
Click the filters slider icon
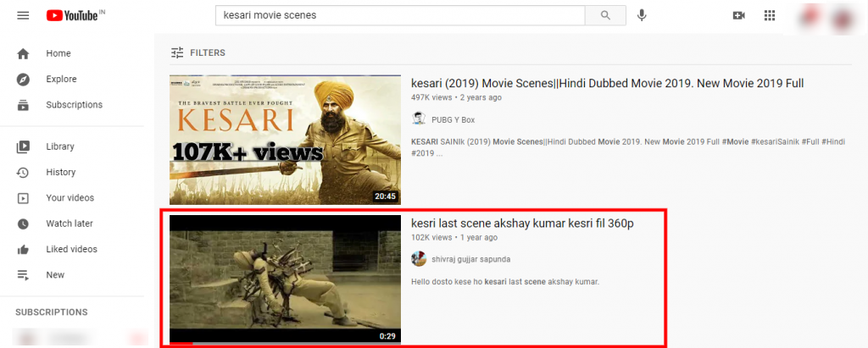click(177, 53)
